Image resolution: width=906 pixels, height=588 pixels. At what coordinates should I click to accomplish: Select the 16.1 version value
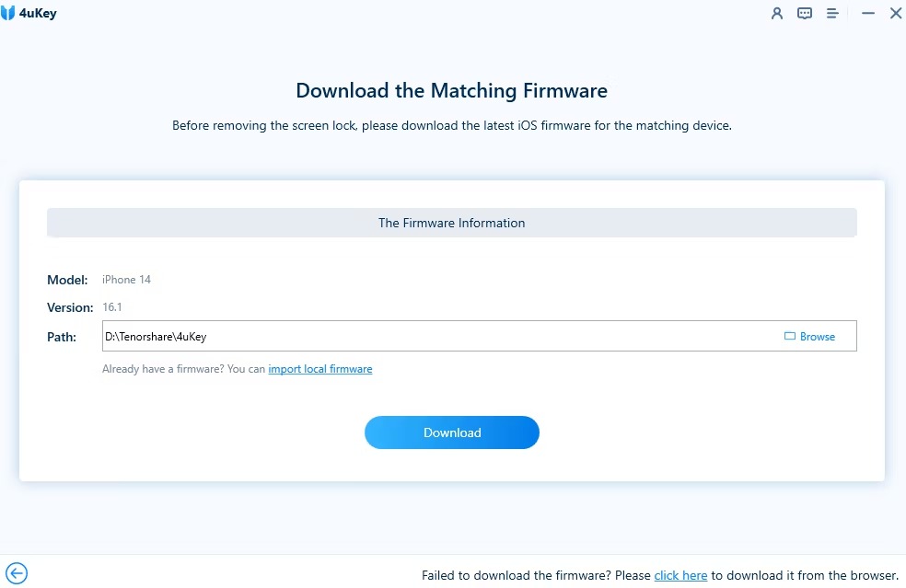[113, 307]
